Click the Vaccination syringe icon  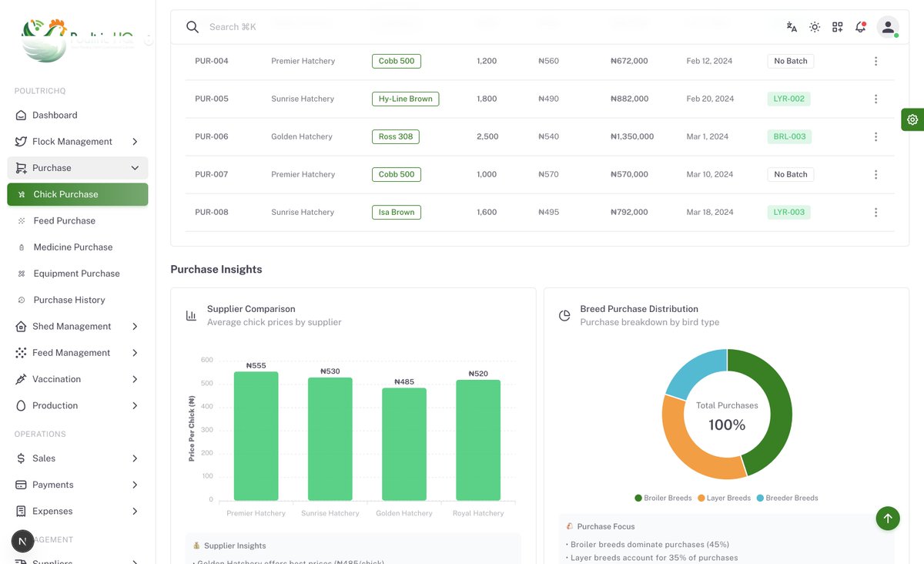[x=21, y=379]
